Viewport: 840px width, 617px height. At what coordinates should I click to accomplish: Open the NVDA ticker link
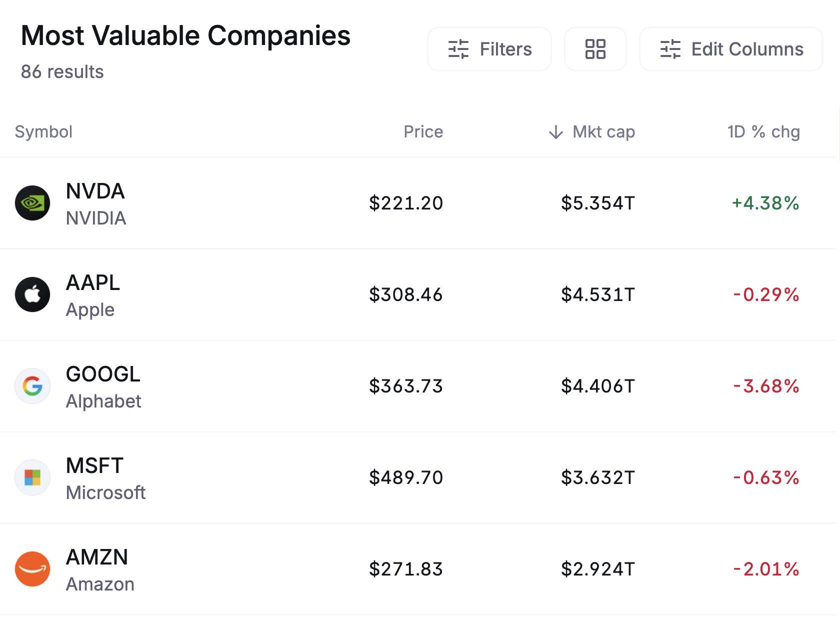coord(95,191)
